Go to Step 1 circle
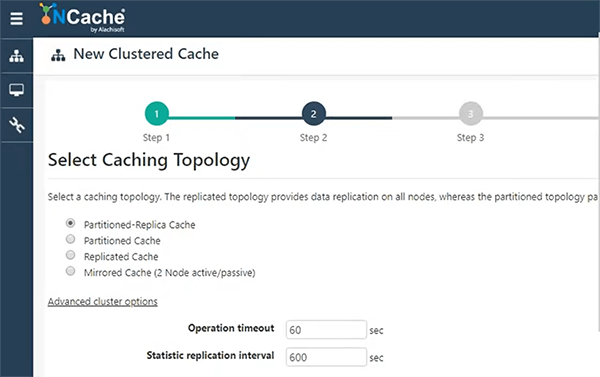 click(x=157, y=114)
